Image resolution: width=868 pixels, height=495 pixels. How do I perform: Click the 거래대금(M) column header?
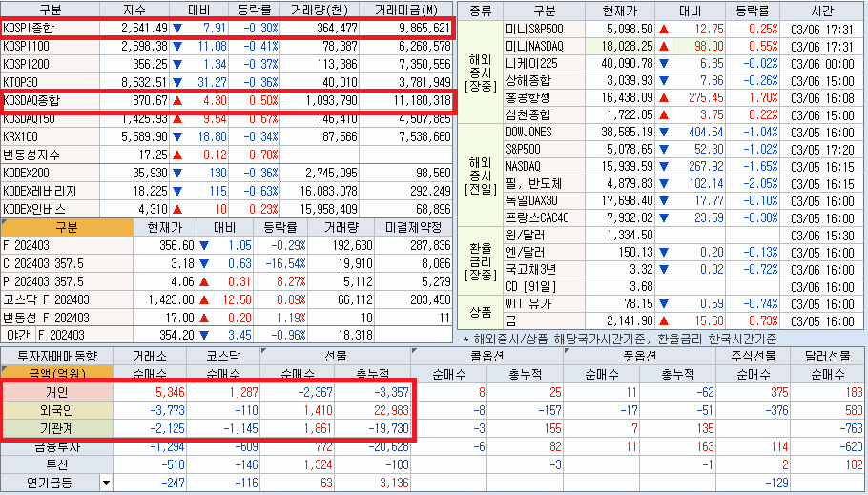405,10
